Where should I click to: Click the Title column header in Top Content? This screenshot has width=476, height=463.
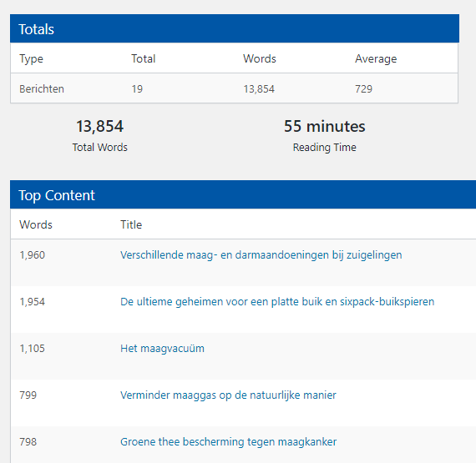[131, 224]
